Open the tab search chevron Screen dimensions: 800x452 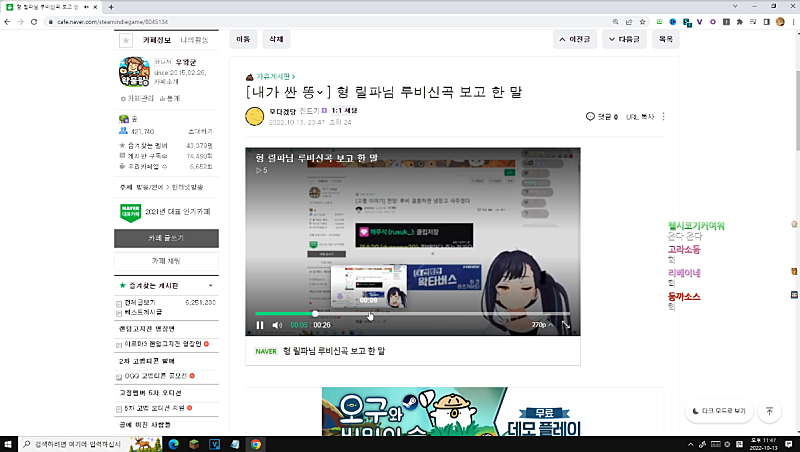[735, 6]
